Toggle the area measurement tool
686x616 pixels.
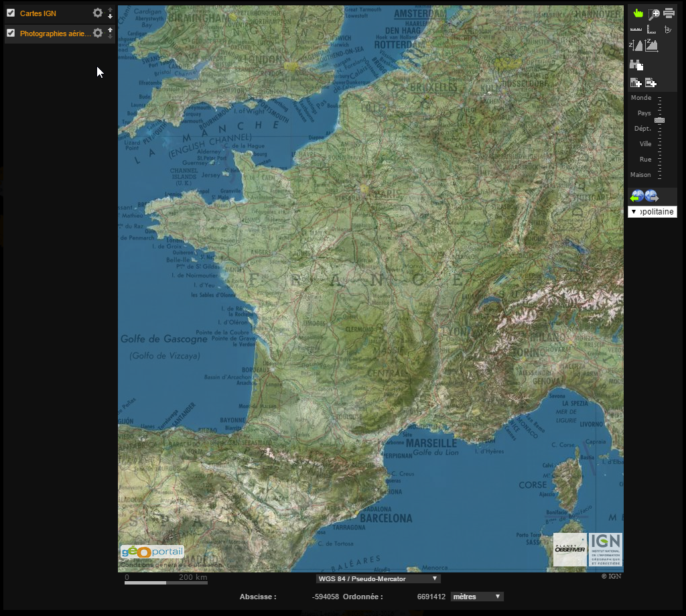point(651,29)
